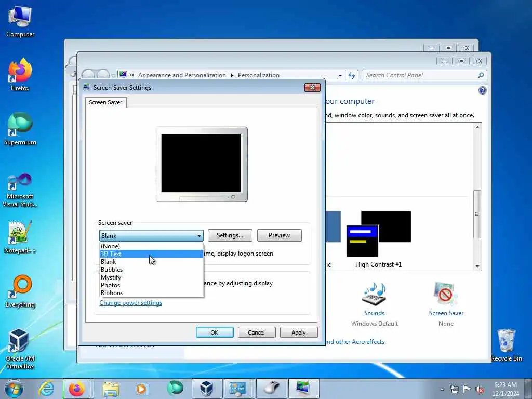The image size is (532, 399).
Task: Open Windows Explorer folder taskbar icon
Action: pos(111,389)
